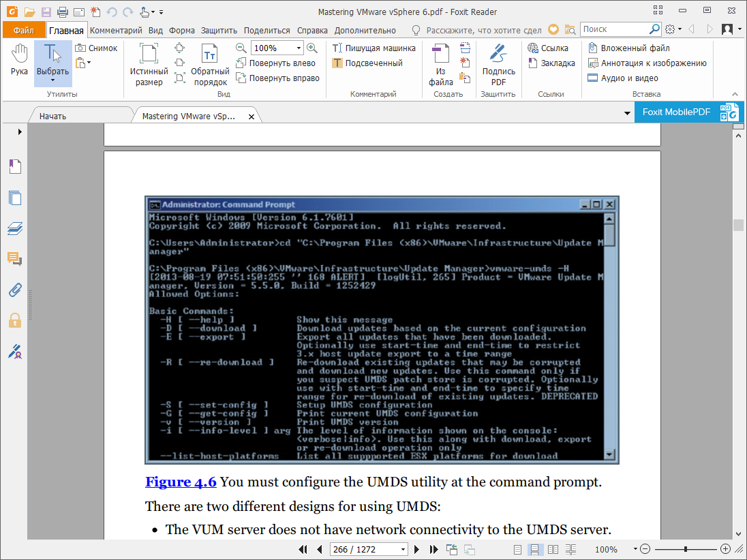747x560 pixels.
Task: Select the Hand (Рука) tool
Action: (x=20, y=60)
